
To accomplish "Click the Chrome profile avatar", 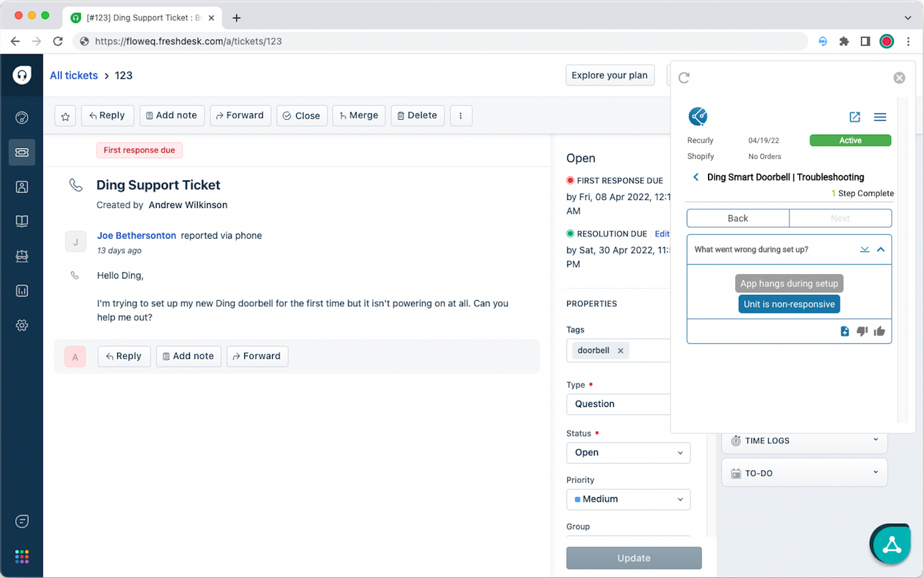I will point(887,41).
